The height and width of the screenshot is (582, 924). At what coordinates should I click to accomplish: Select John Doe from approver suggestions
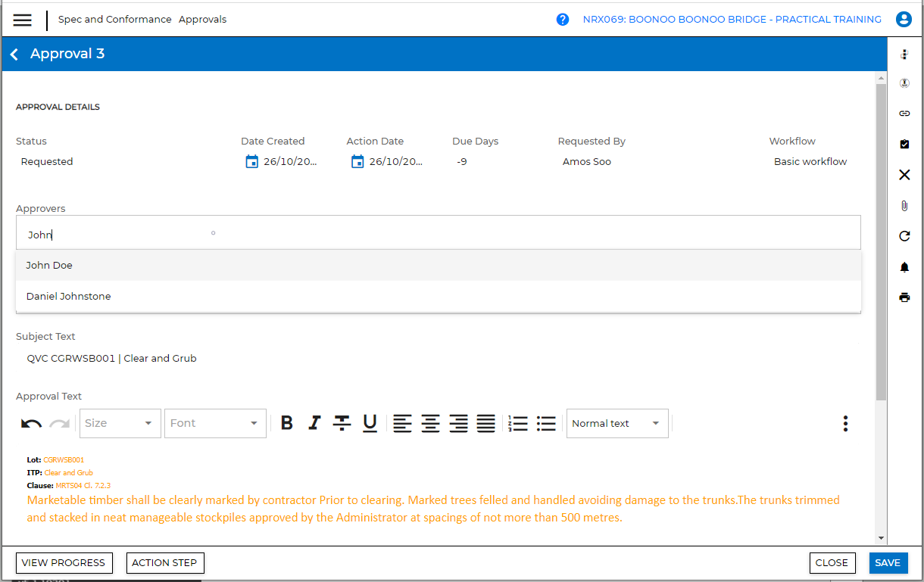49,266
